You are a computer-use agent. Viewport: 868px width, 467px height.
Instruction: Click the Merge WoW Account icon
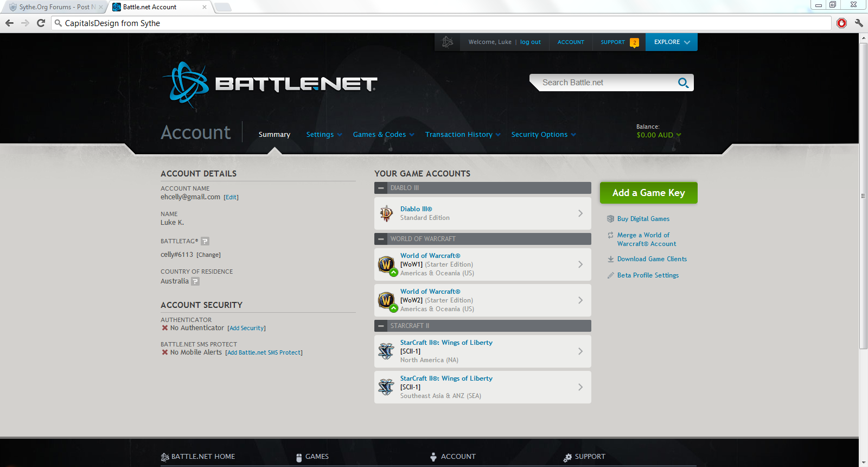tap(610, 235)
